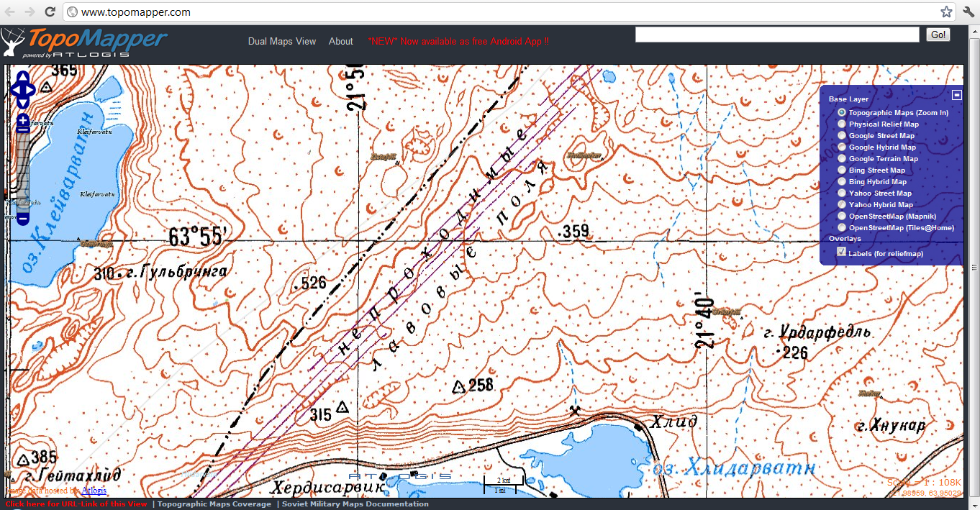
Task: Open the browser wrench settings menu
Action: pos(968,12)
